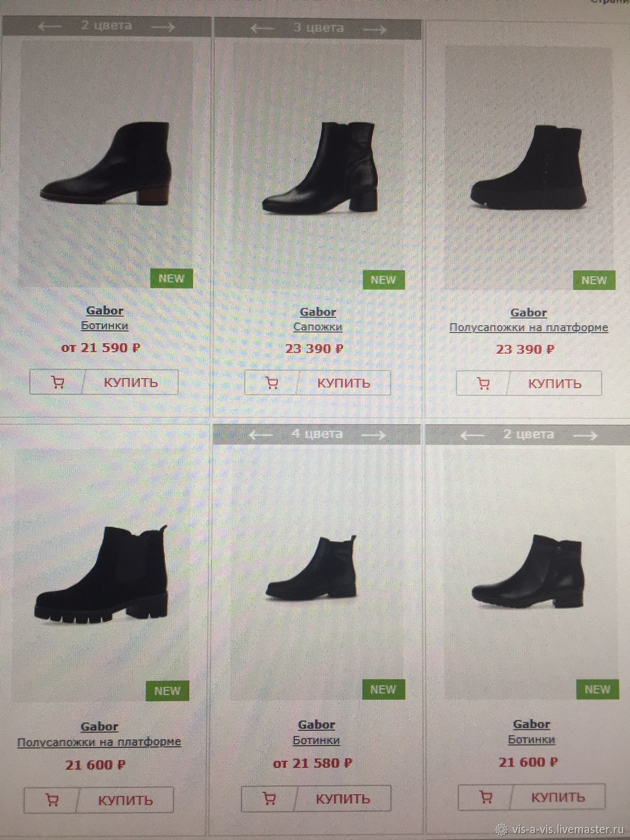Open Ботинки link priced от 21 590 ₽

pyautogui.click(x=105, y=325)
